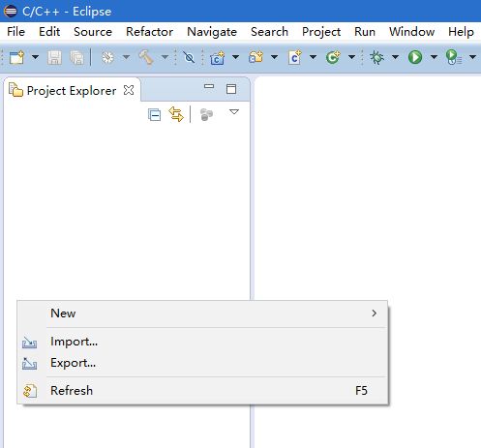Click the New C Source File icon

coord(295,58)
